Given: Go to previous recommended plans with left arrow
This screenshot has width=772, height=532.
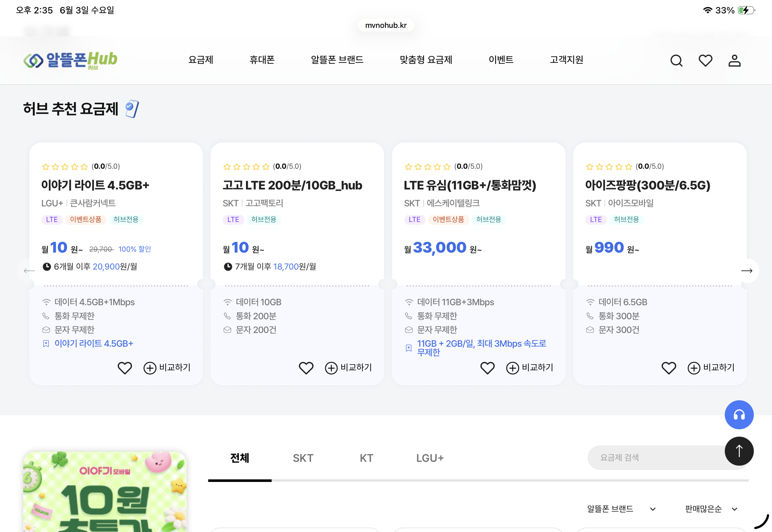Looking at the screenshot, I should [29, 271].
